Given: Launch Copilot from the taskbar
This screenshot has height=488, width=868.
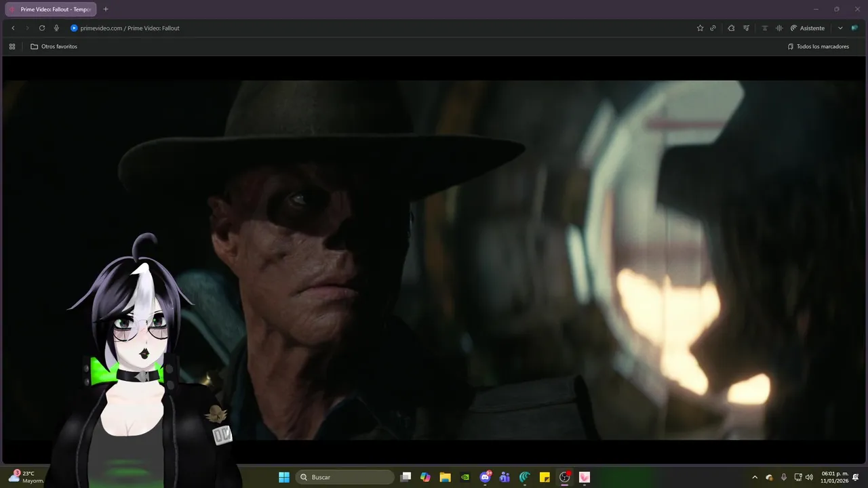Looking at the screenshot, I should tap(425, 477).
